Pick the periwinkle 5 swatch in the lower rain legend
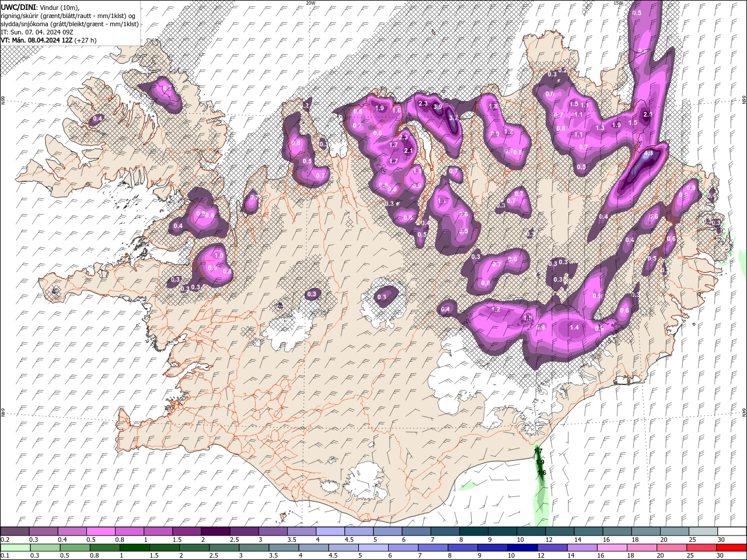This screenshot has width=747, height=560. (x=373, y=548)
